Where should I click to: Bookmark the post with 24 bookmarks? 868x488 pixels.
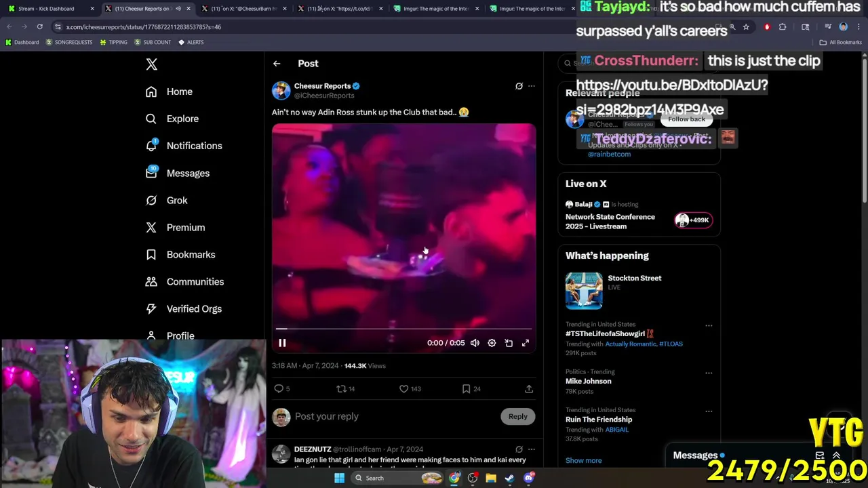[x=467, y=389]
